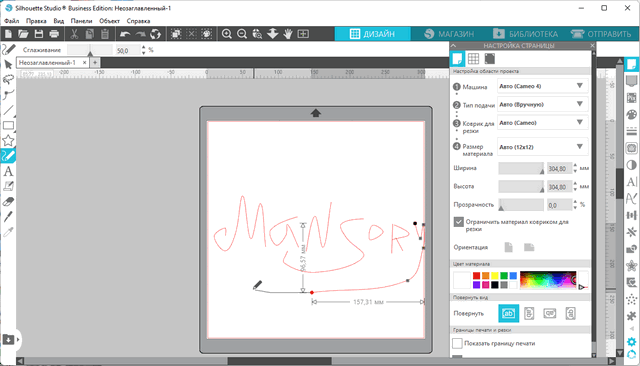Select the Star shape tool
Screen dimensions: 640x366
(8, 141)
